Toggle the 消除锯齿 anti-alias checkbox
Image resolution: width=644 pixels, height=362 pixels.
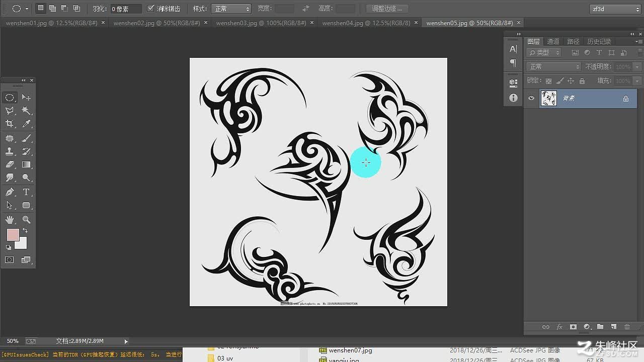[x=151, y=9]
